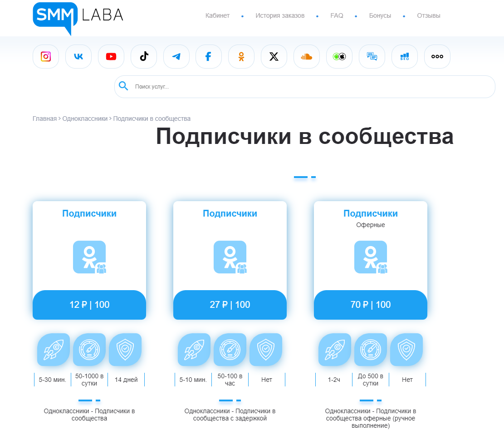The image size is (504, 430).
Task: Select the TikTok services icon
Action: (x=144, y=57)
